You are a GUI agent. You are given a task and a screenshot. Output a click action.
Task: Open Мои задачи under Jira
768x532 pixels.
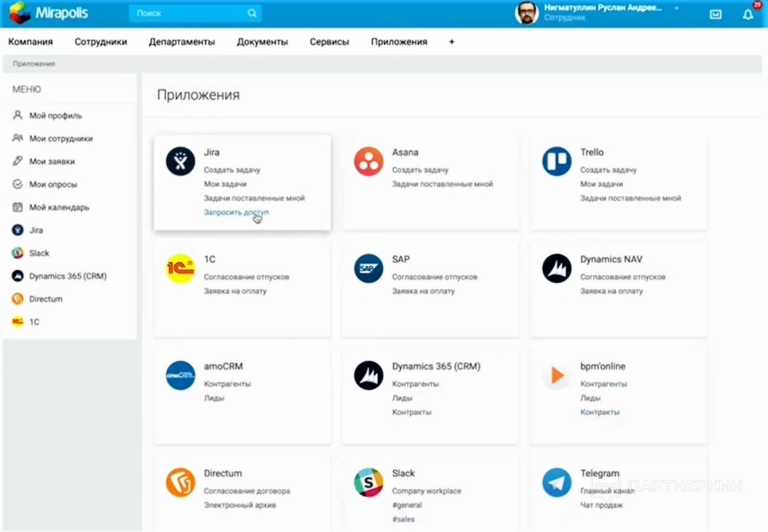coord(225,184)
